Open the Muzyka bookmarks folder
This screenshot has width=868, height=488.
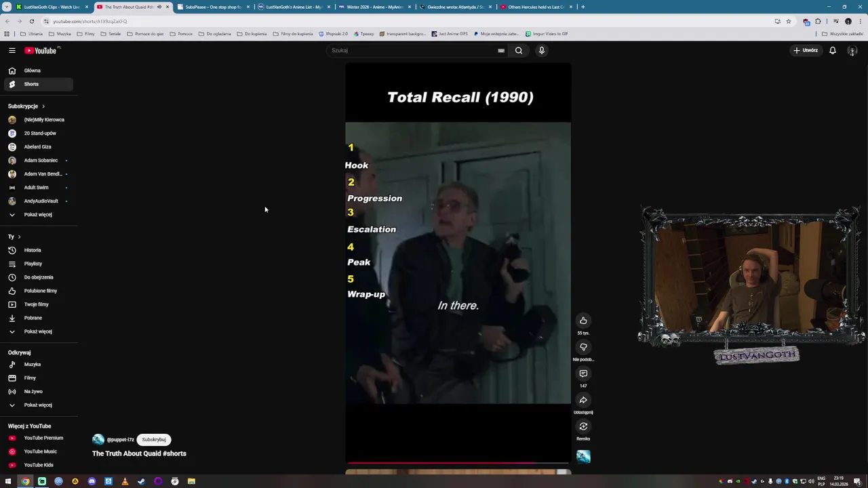[x=60, y=33]
